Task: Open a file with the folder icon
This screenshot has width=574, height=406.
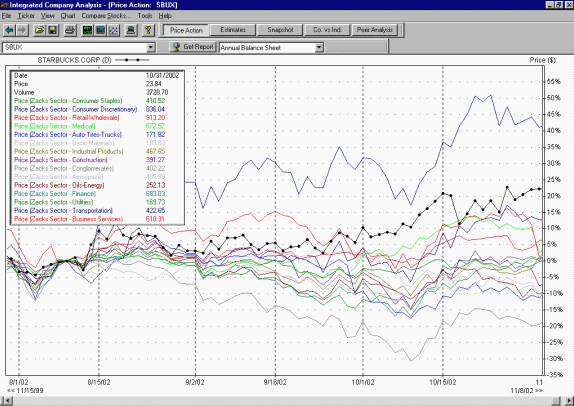Action: point(39,30)
